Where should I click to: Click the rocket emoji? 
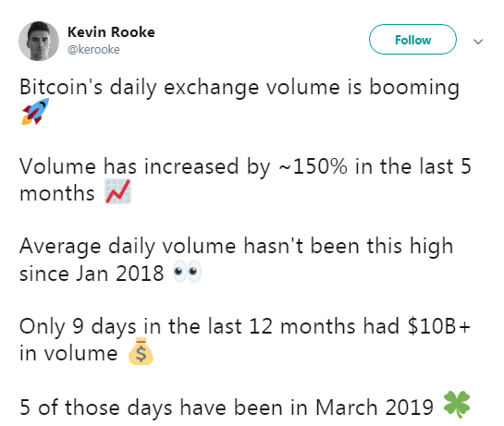coord(35,111)
